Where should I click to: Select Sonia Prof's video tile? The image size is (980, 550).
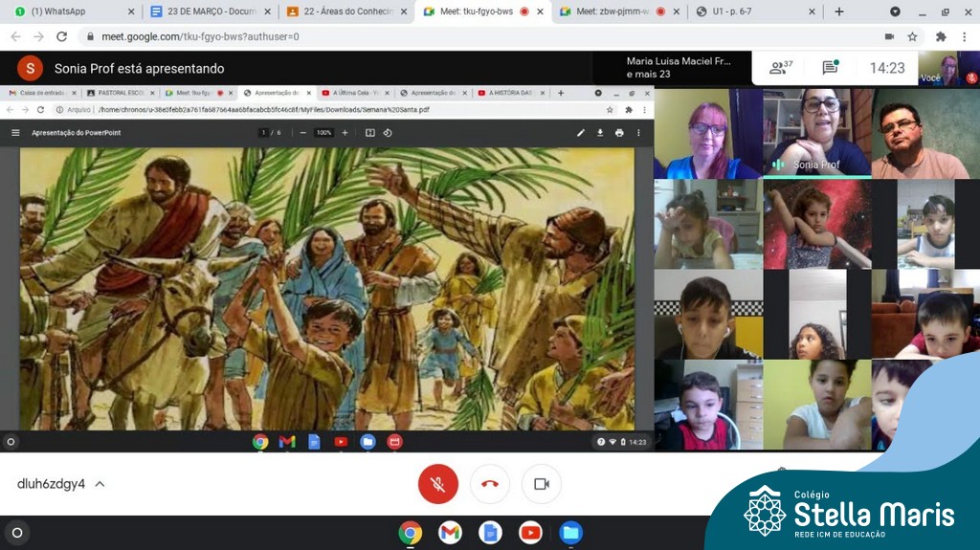[x=816, y=133]
